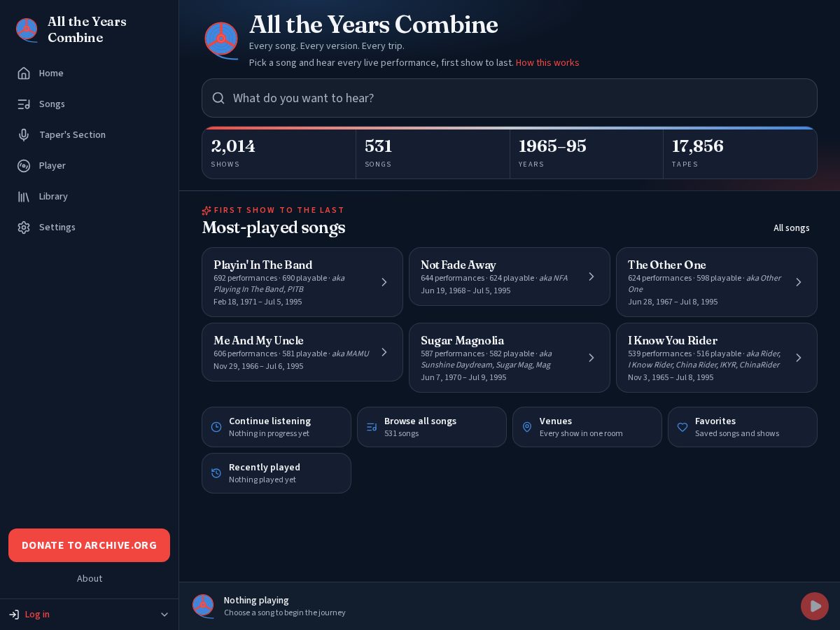Click the 2,014 Shows stat
Viewport: 840px width, 630px height.
pos(279,154)
